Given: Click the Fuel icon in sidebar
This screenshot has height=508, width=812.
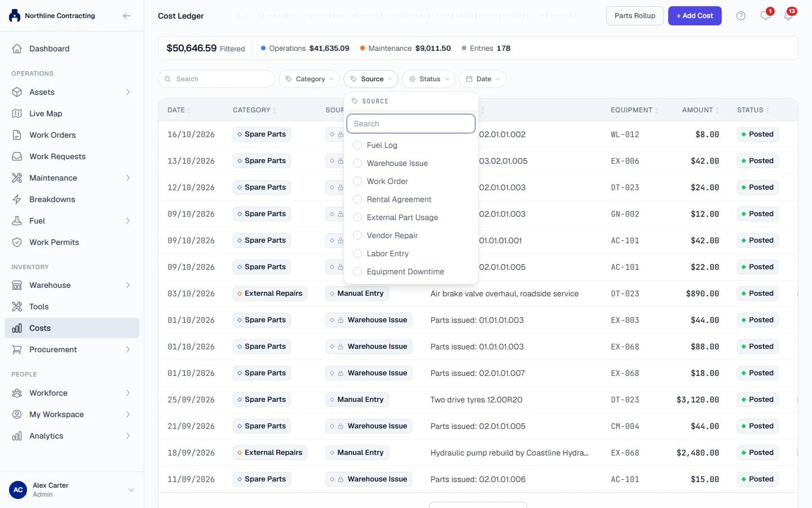Looking at the screenshot, I should coord(17,221).
